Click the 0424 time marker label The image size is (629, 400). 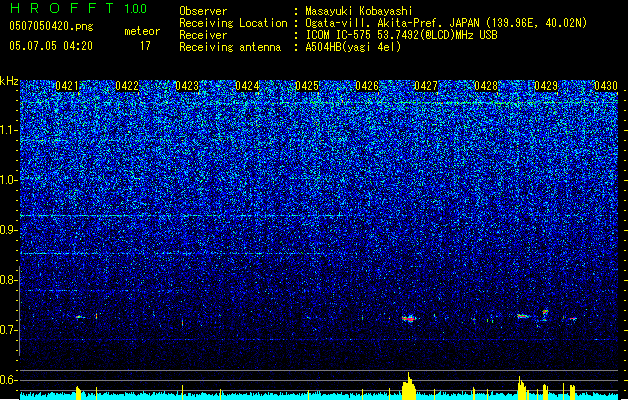pos(247,86)
